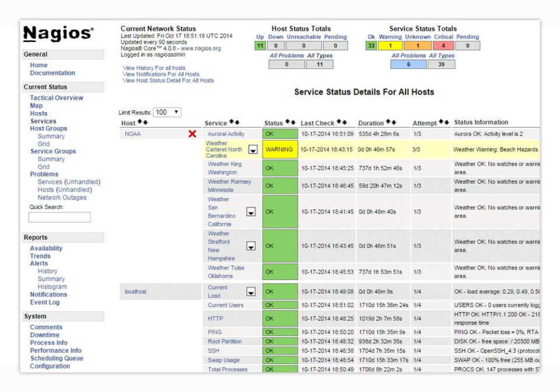The width and height of the screenshot is (560, 392).
Task: Click the icon beside Weather Carteret North Carolina
Action: [x=253, y=149]
